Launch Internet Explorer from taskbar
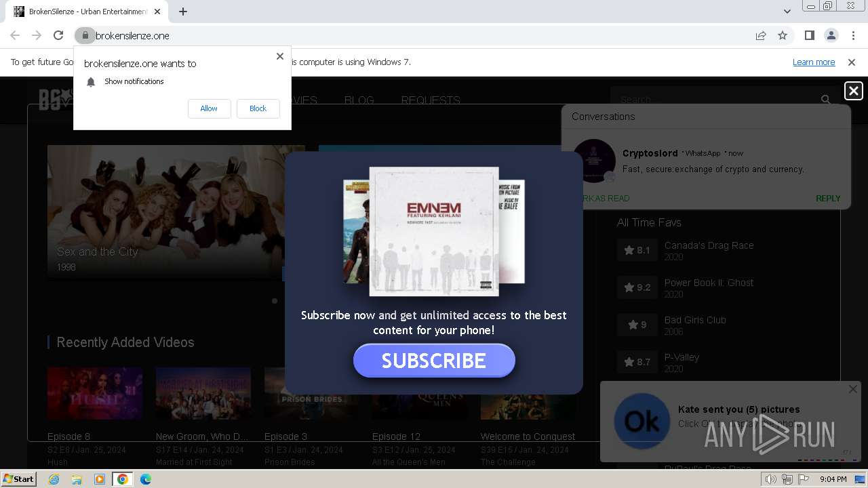The height and width of the screenshot is (488, 868). [54, 479]
